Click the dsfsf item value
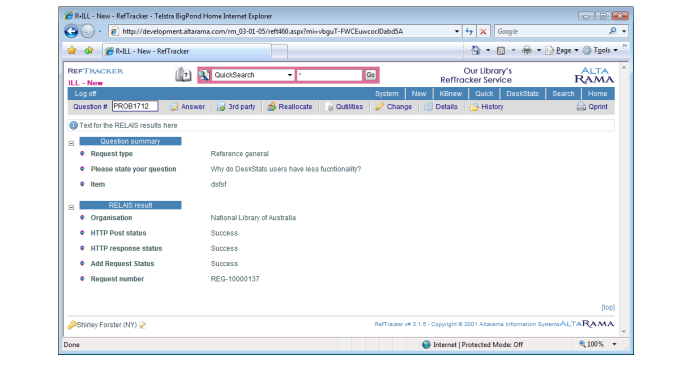Image resolution: width=680 pixels, height=368 pixels. [219, 185]
